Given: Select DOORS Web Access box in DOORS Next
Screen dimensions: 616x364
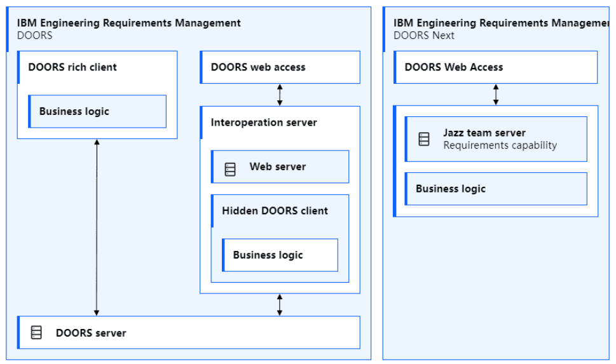Looking at the screenshot, I should pos(454,67).
